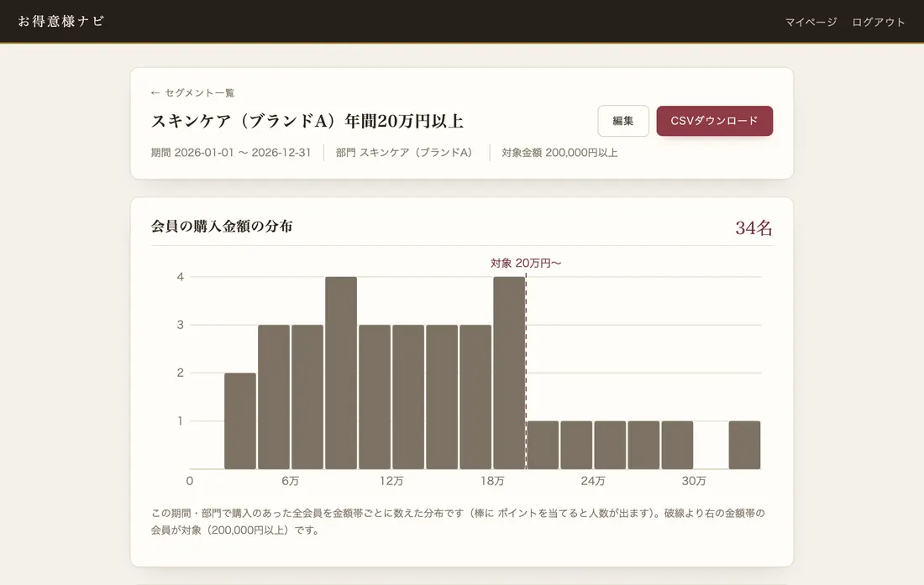
Task: Click the height-4 bar left of dashed line
Action: [508, 373]
